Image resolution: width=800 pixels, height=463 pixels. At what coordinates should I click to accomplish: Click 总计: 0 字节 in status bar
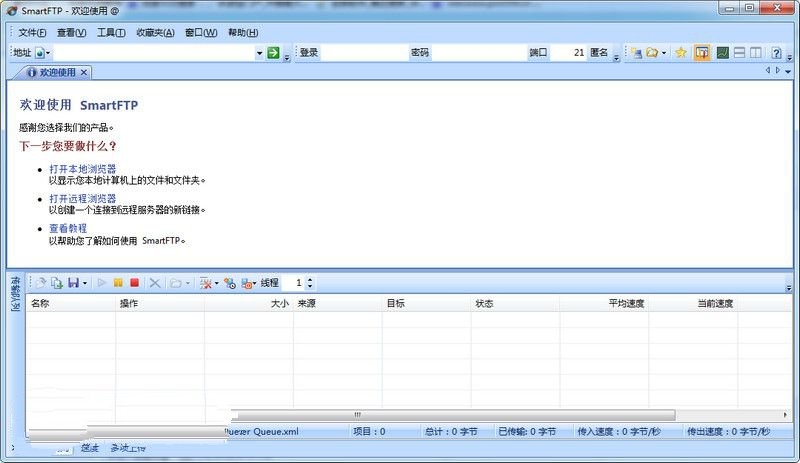(451, 432)
